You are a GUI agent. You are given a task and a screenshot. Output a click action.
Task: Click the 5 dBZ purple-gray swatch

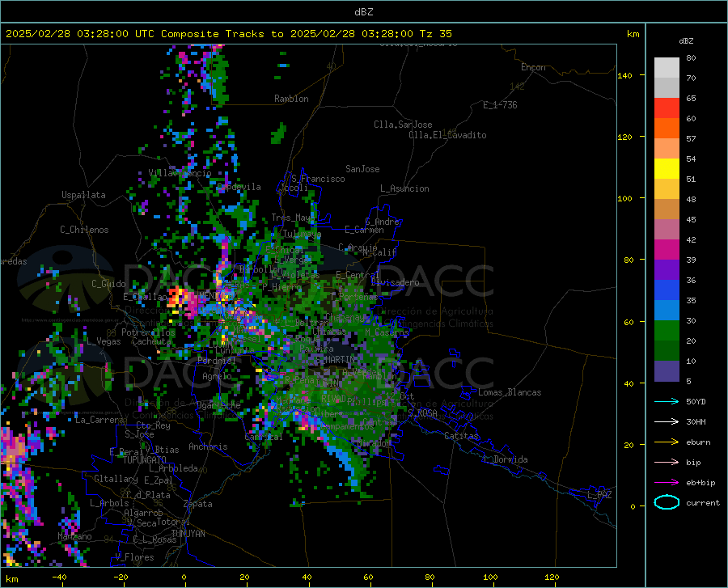667,370
